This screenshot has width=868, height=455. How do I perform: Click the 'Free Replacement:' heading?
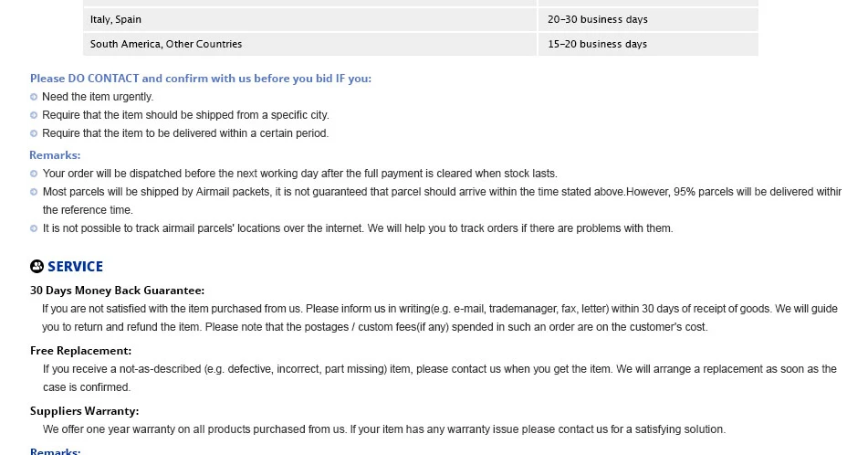click(x=81, y=351)
